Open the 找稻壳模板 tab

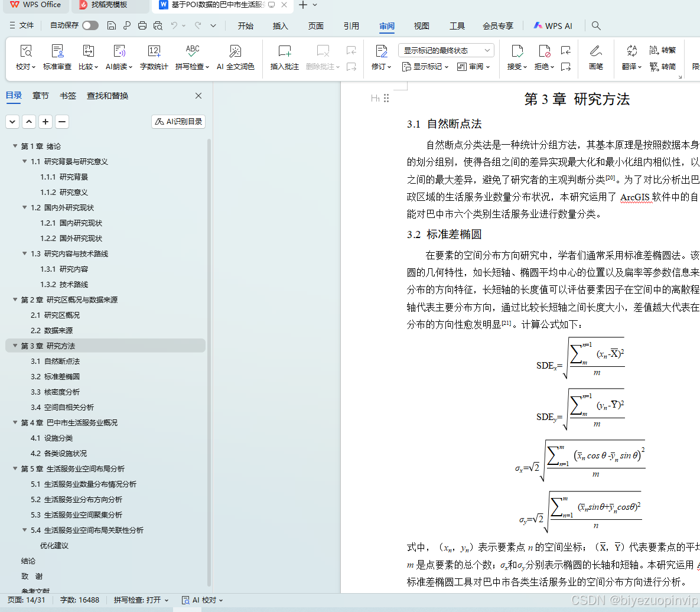coord(109,5)
